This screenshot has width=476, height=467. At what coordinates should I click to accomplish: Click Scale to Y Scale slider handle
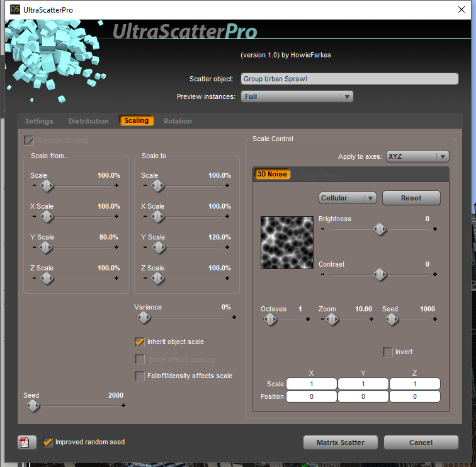(159, 248)
